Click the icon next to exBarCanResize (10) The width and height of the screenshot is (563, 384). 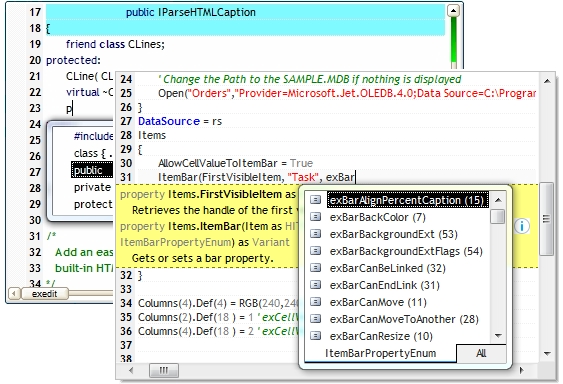[x=315, y=336]
